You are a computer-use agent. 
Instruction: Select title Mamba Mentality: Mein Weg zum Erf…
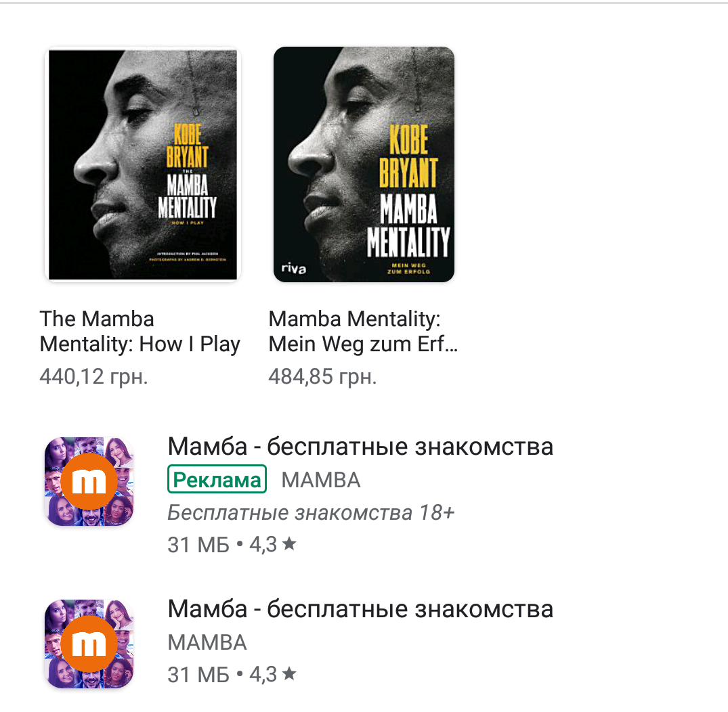363,332
